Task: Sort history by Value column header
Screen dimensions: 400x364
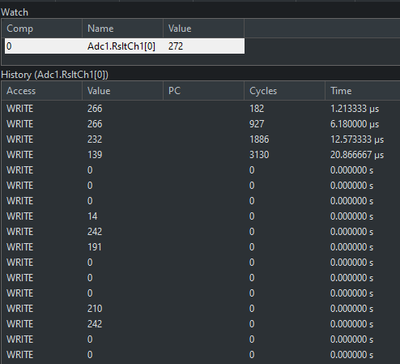Action: [x=123, y=91]
